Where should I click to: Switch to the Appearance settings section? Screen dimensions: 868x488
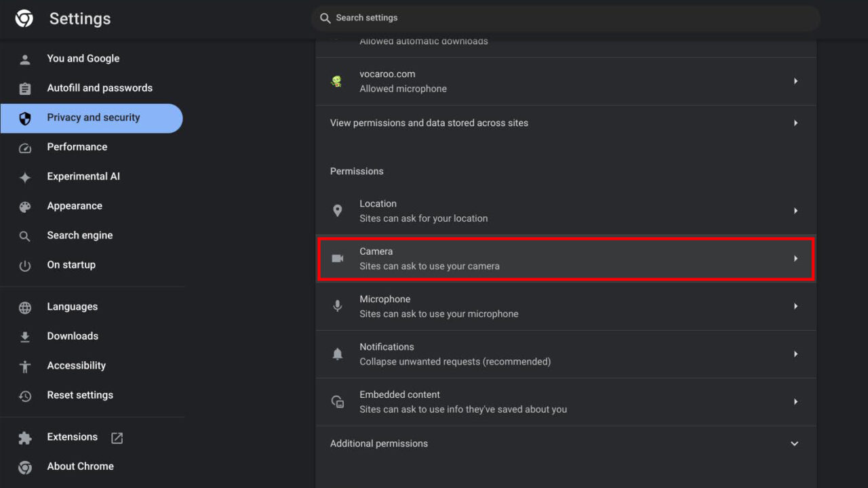click(x=75, y=205)
